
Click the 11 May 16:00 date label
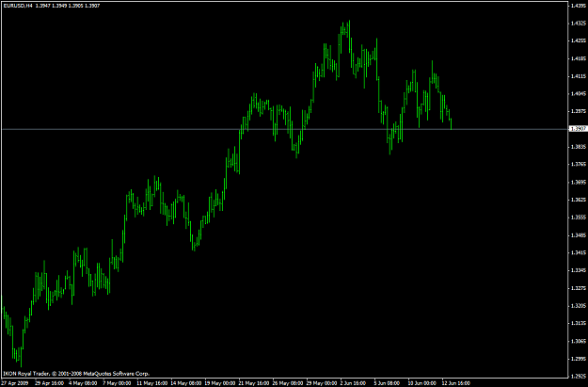point(151,383)
